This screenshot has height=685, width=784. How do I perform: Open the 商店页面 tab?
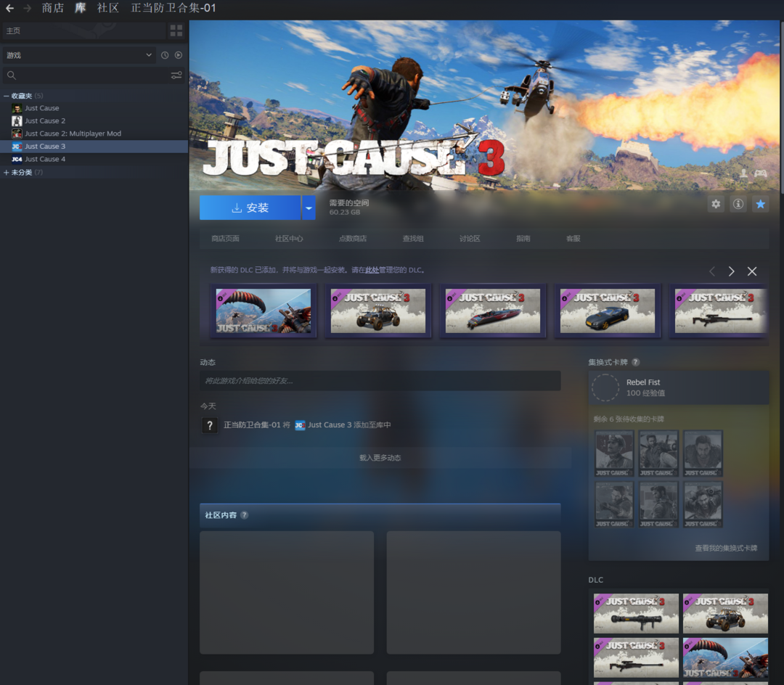click(x=225, y=239)
